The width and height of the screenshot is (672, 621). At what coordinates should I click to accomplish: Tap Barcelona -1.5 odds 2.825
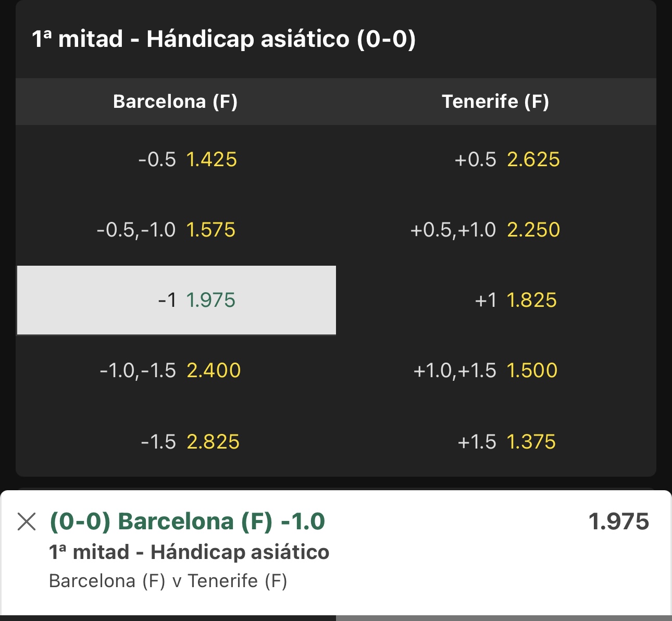176,442
